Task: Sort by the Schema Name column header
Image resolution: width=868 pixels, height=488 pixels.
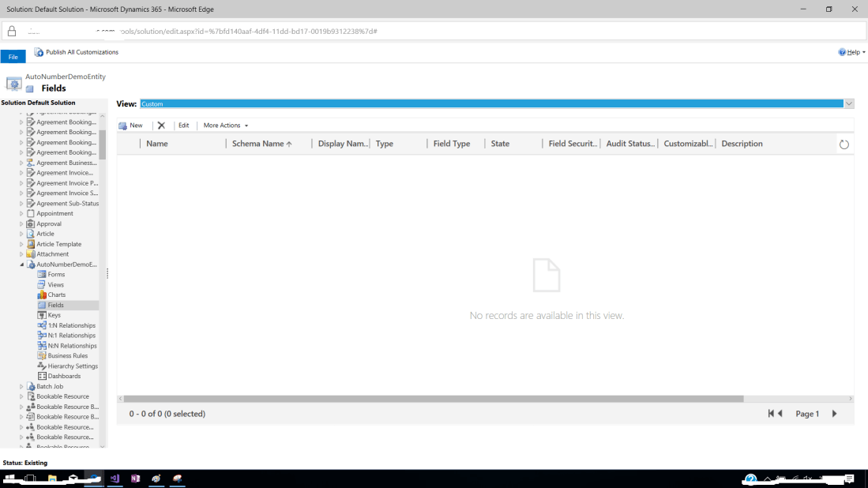Action: (x=261, y=144)
